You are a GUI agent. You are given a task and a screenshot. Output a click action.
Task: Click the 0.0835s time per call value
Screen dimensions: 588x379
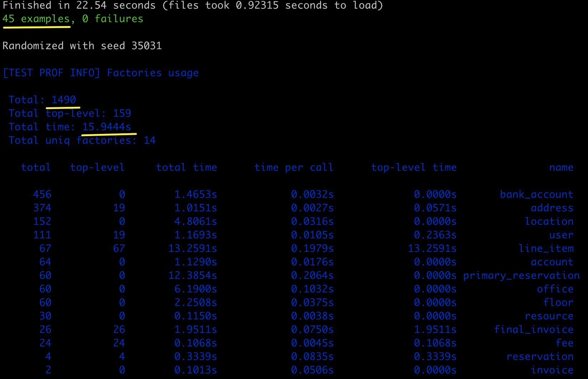pos(312,357)
